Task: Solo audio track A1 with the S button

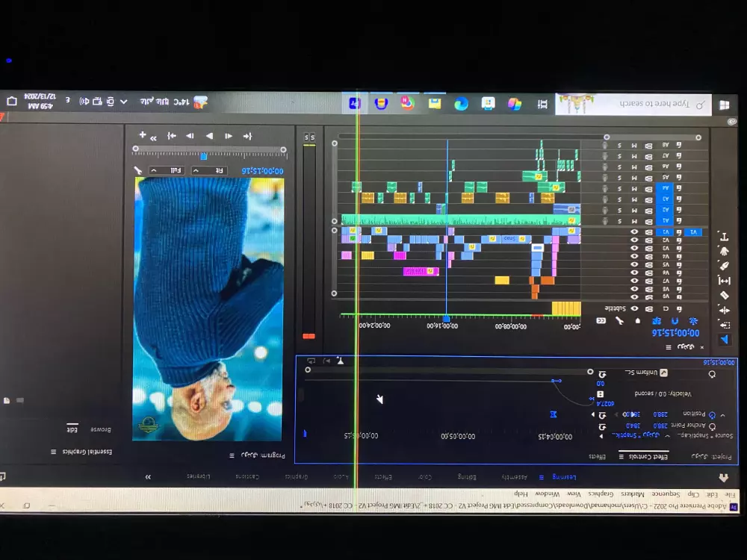Action: pos(619,221)
